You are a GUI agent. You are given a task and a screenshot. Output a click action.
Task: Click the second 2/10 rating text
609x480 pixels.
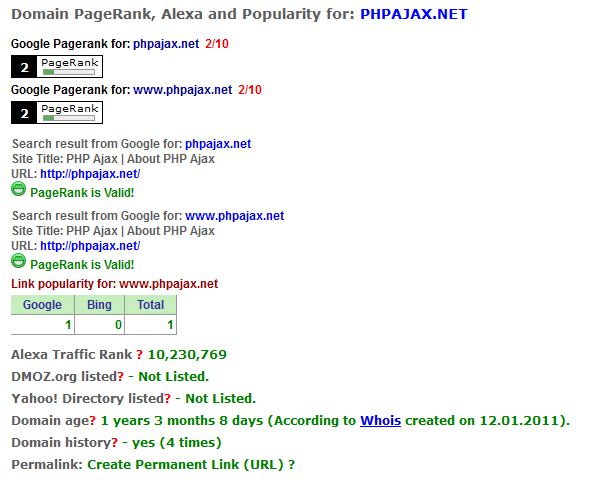pyautogui.click(x=250, y=90)
